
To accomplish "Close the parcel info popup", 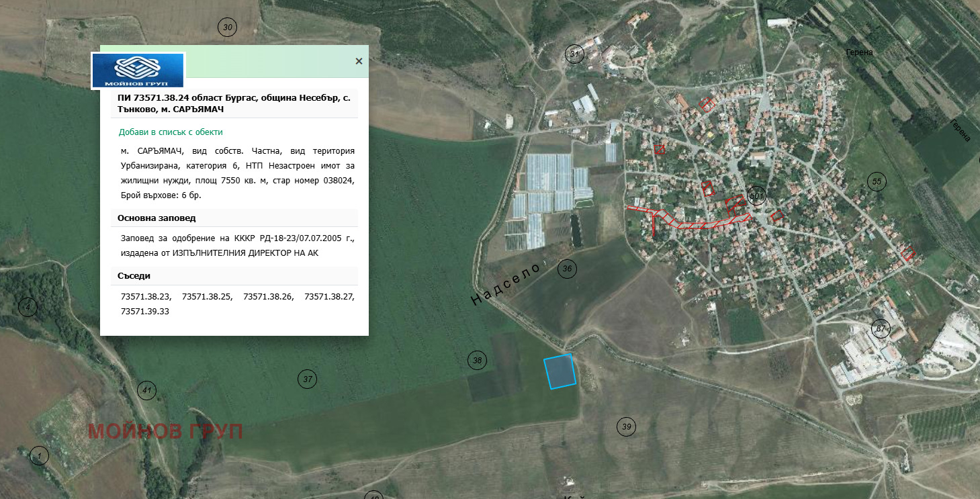I will [359, 61].
